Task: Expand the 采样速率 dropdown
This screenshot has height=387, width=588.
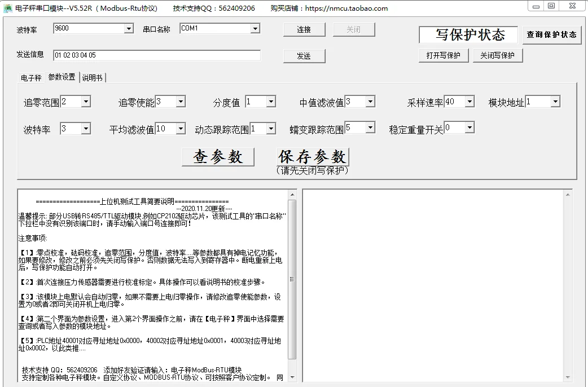Action: (x=469, y=102)
